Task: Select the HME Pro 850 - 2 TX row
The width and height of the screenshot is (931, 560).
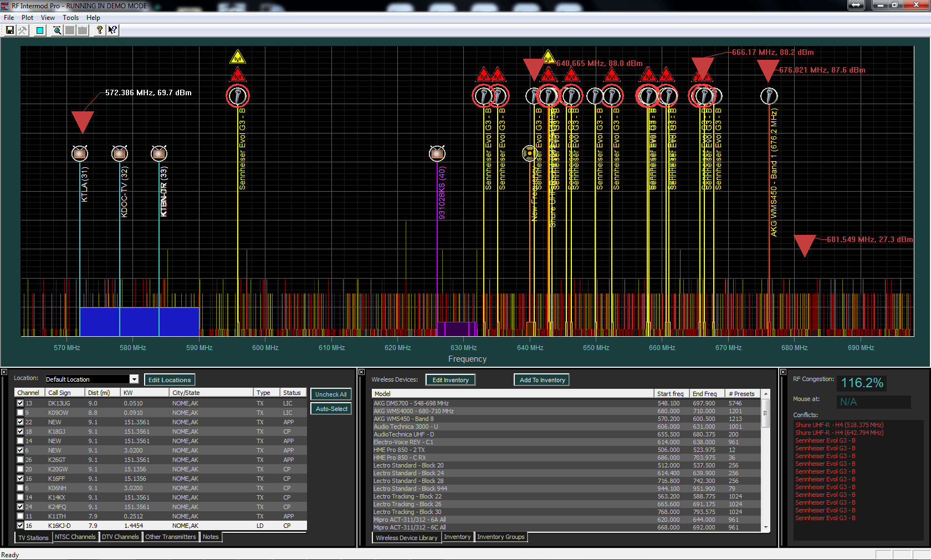Action: click(x=567, y=450)
